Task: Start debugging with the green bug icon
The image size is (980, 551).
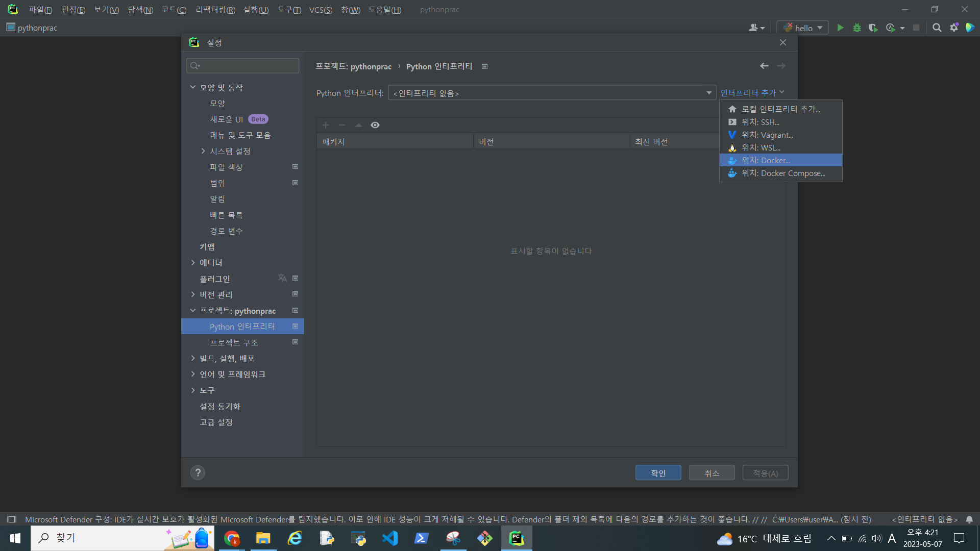Action: click(x=857, y=28)
